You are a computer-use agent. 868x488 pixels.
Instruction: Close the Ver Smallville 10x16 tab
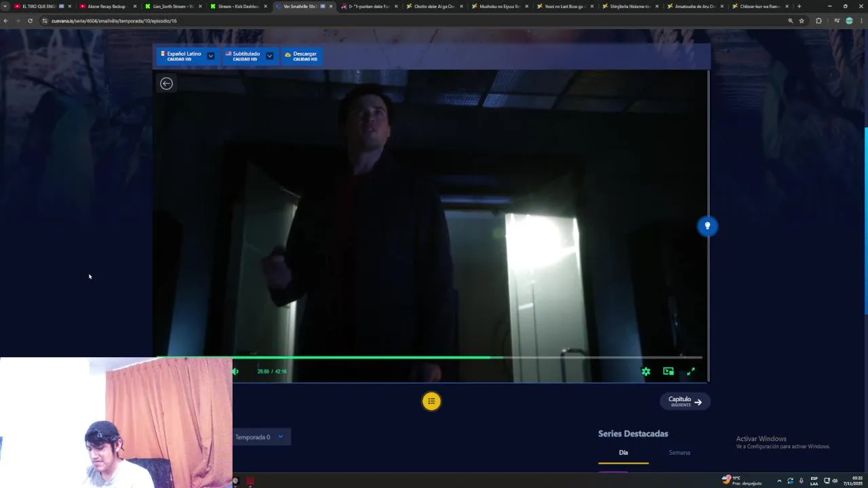pos(331,6)
